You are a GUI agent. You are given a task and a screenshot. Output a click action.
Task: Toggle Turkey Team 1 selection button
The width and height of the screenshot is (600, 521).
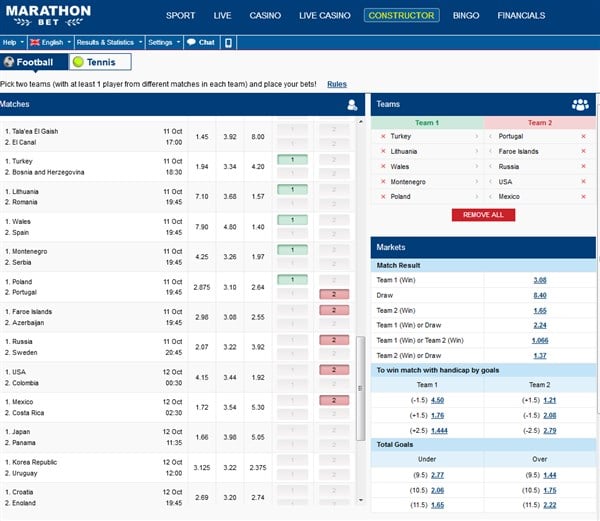292,160
